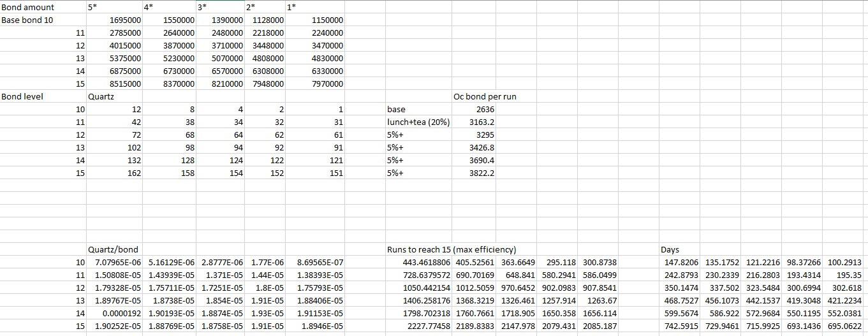Viewport: 868px width, 336px height.
Task: Click the 8.69565E-07 cell
Action: point(315,262)
